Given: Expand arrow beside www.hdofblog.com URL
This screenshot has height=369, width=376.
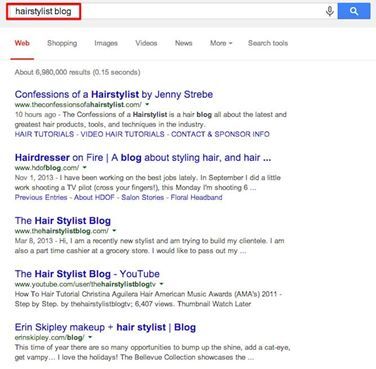Looking at the screenshot, I should click(x=84, y=168).
